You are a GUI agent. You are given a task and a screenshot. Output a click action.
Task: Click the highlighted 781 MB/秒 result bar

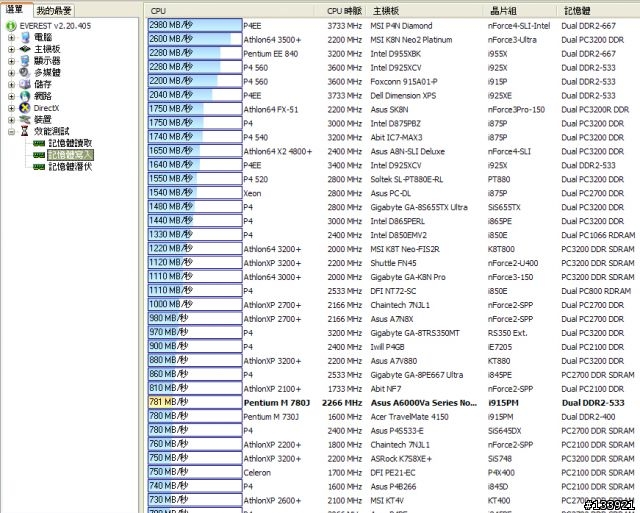point(195,402)
